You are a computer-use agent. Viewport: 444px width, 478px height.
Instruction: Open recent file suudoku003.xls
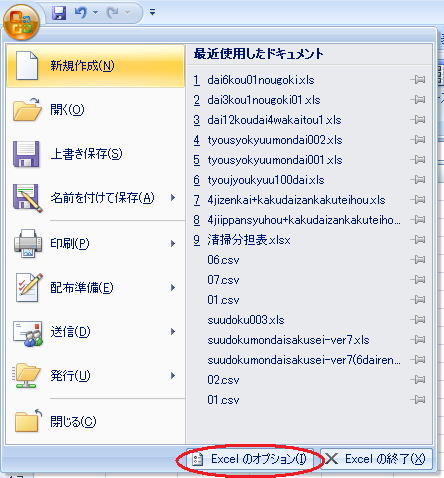click(246, 320)
